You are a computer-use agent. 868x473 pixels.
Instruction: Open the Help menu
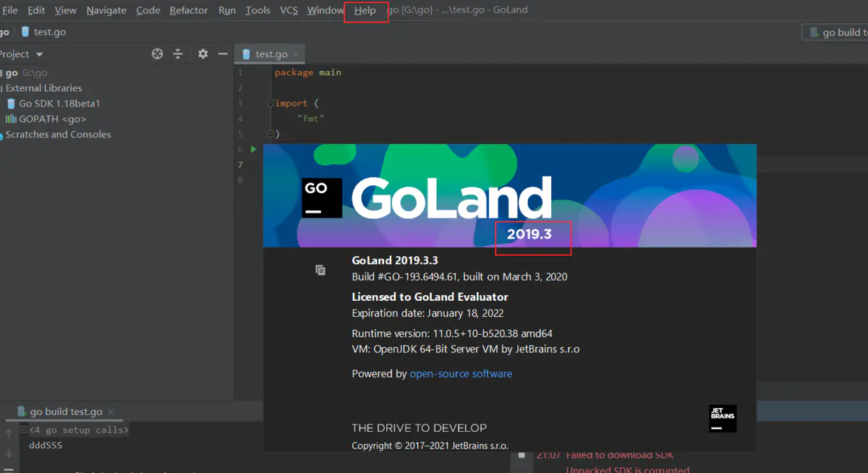point(365,10)
